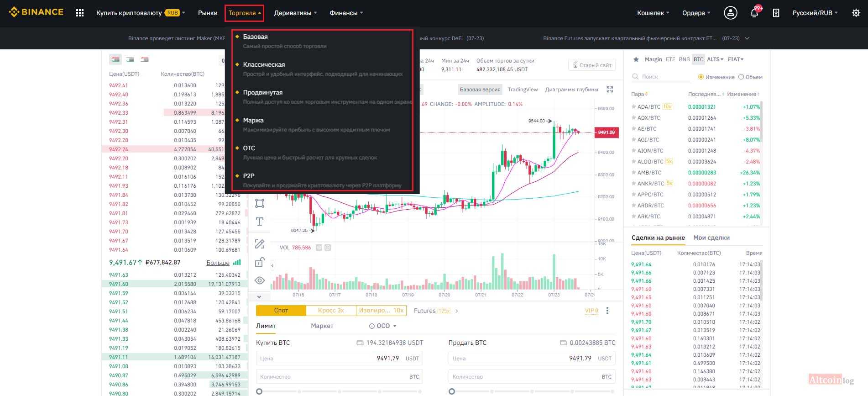Image resolution: width=868 pixels, height=396 pixels.
Task: Click the buy amount slider handle
Action: 259,391
